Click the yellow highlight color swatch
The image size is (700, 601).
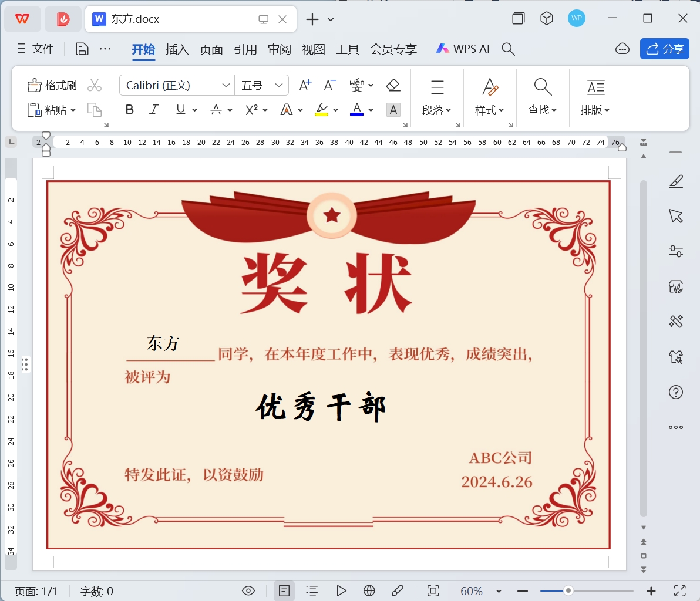click(x=321, y=110)
